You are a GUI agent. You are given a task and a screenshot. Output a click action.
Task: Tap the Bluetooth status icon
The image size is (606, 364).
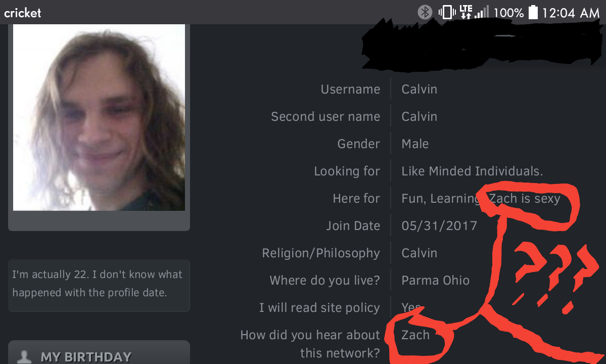coord(425,12)
